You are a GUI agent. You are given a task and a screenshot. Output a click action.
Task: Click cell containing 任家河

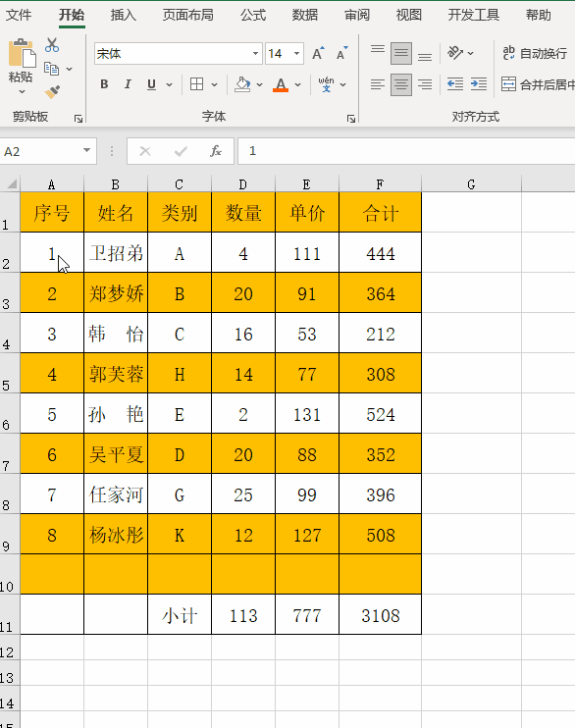pyautogui.click(x=116, y=494)
